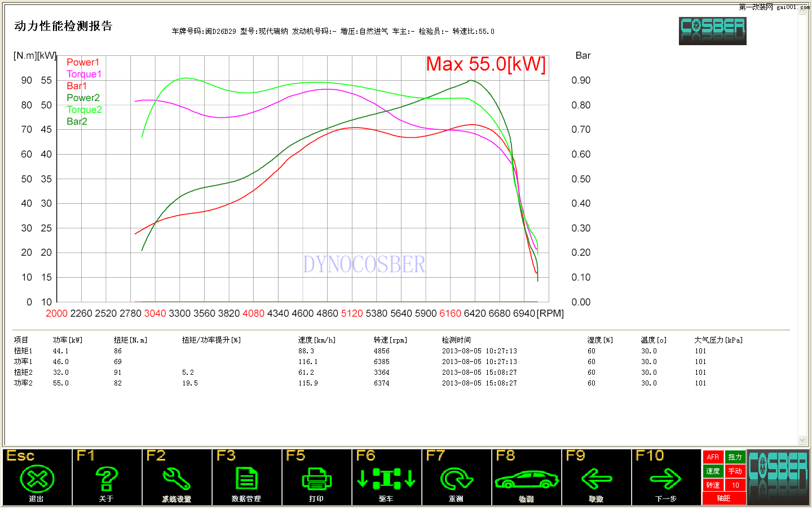Click the 5.2 improvement percentage value

[188, 373]
